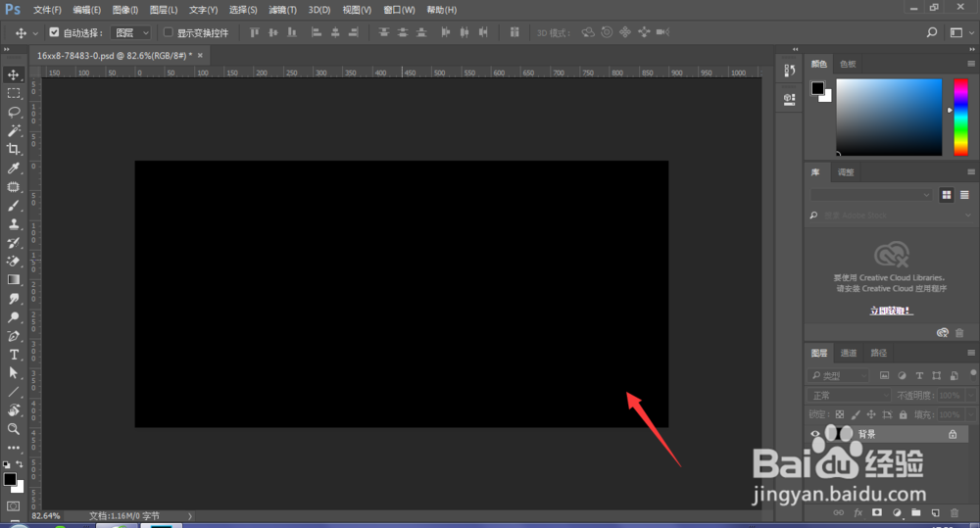Enable the Show Transform Controls checkbox
The width and height of the screenshot is (980, 528).
[x=168, y=32]
